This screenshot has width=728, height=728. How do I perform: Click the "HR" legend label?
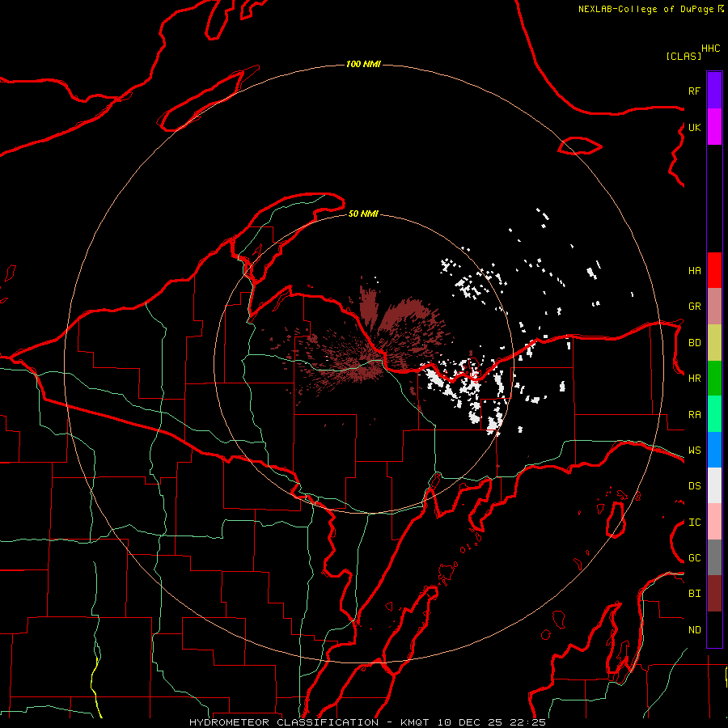pyautogui.click(x=694, y=379)
